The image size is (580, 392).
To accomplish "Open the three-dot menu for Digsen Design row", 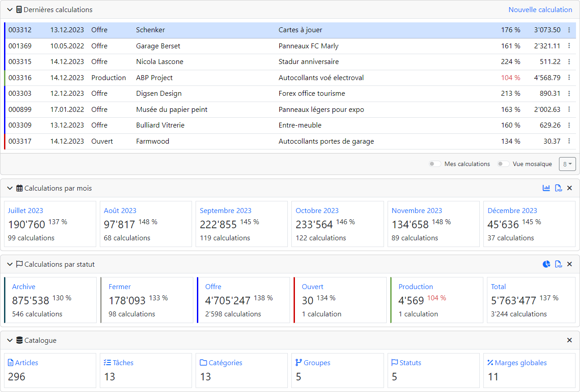I will pos(569,94).
